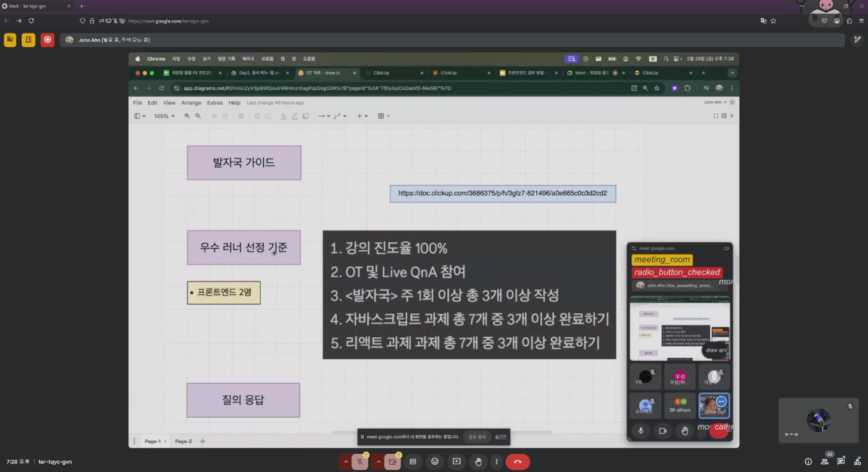This screenshot has height=472, width=868.
Task: Click the fill color bucket icon
Action: pos(283,116)
